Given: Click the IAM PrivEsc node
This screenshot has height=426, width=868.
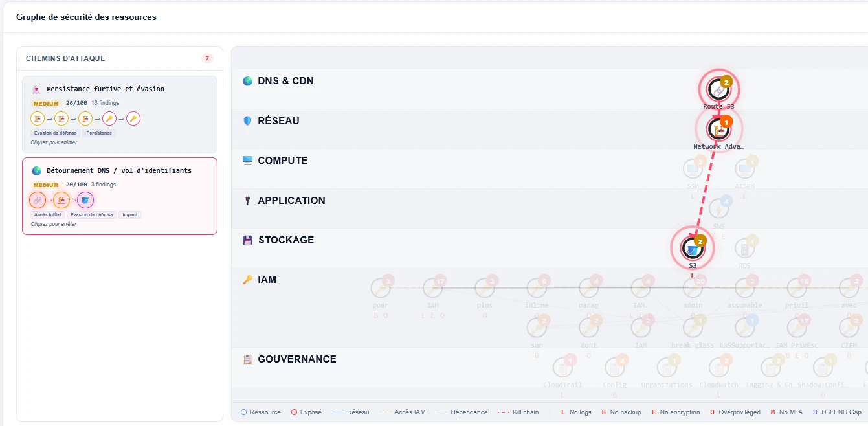Looking at the screenshot, I should click(x=797, y=328).
